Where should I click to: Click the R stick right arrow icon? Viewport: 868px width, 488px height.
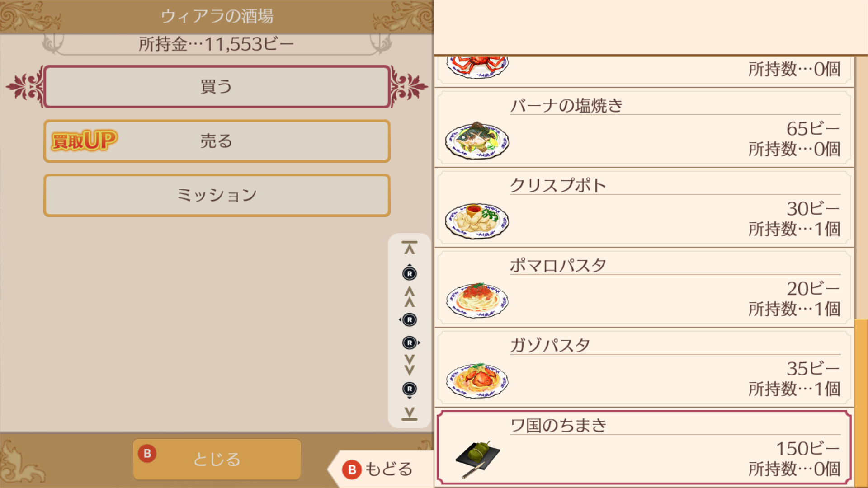click(x=410, y=343)
